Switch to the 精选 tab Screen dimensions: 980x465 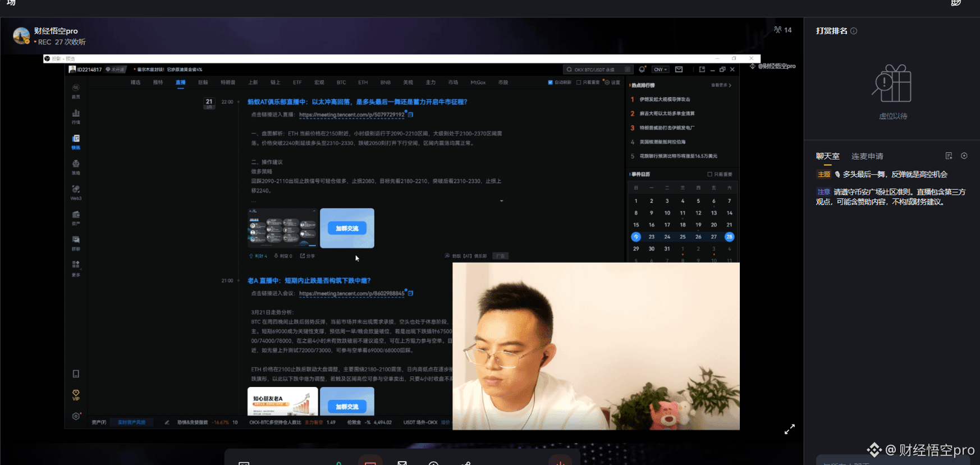pyautogui.click(x=135, y=83)
